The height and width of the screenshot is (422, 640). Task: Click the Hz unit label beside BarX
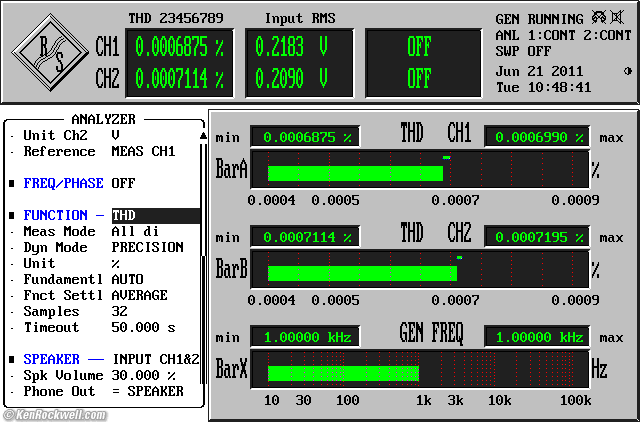pos(599,369)
